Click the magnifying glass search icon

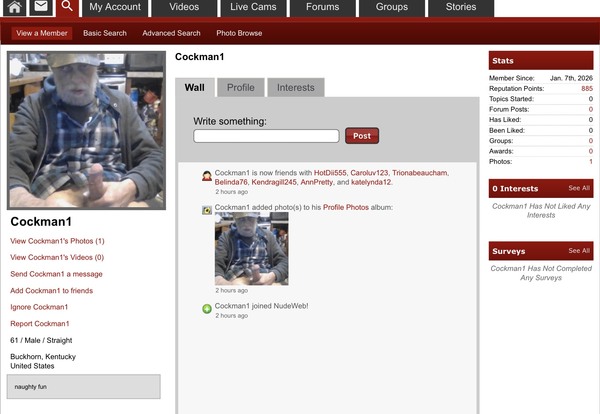click(x=66, y=8)
